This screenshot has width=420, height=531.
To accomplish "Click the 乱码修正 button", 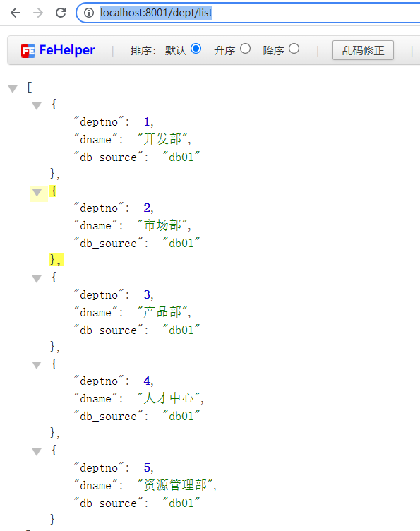I will coord(363,50).
